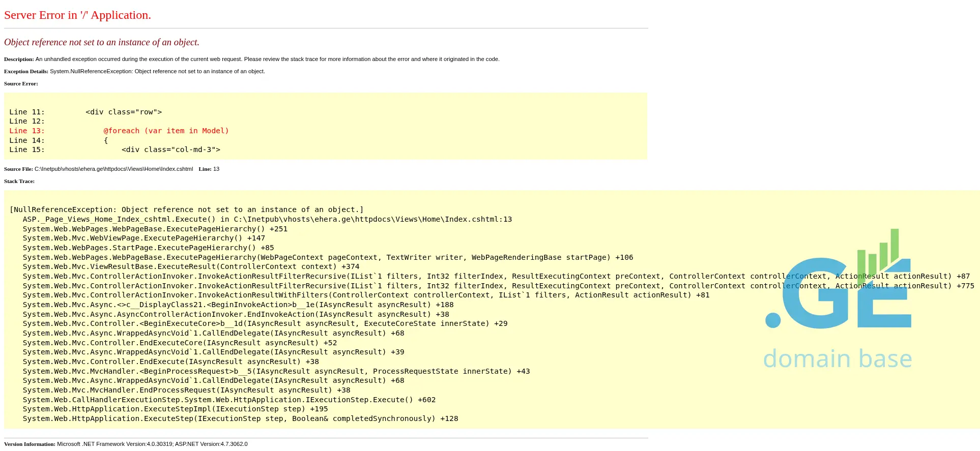Screen dimensions: 980x451
Task: Click the ASP._Page_Views_Home_Index_cshtml.Execute() trace line
Action: (267, 219)
